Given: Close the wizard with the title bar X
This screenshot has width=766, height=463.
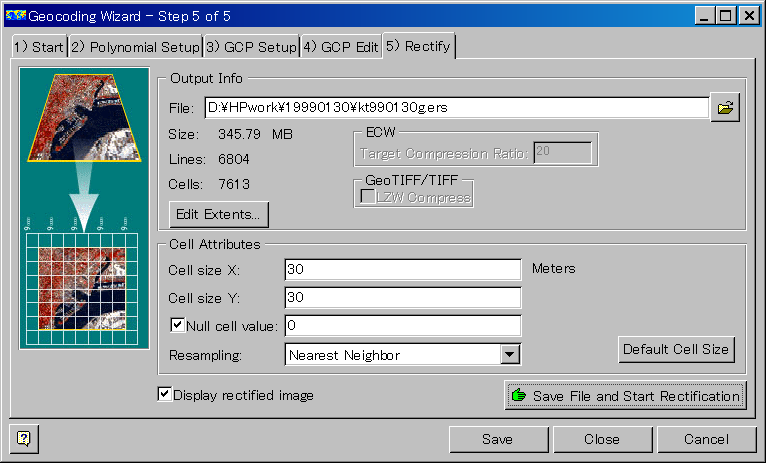Looking at the screenshot, I should tap(748, 16).
